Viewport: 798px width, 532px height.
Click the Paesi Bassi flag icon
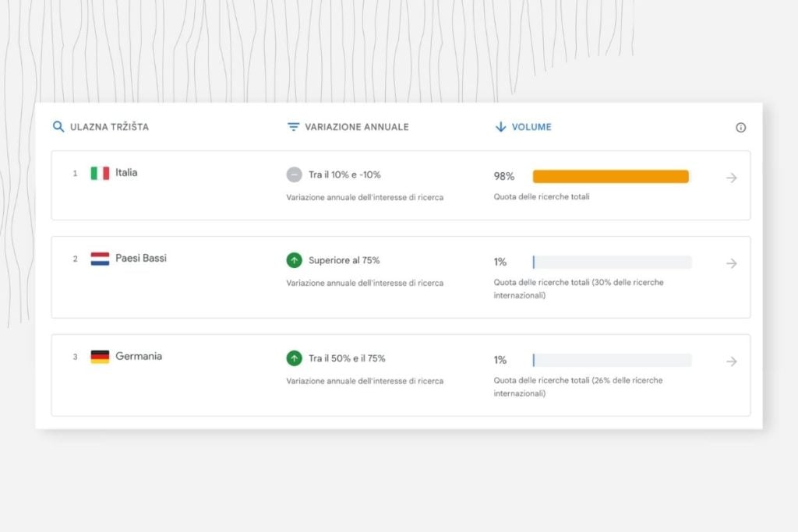(x=100, y=259)
